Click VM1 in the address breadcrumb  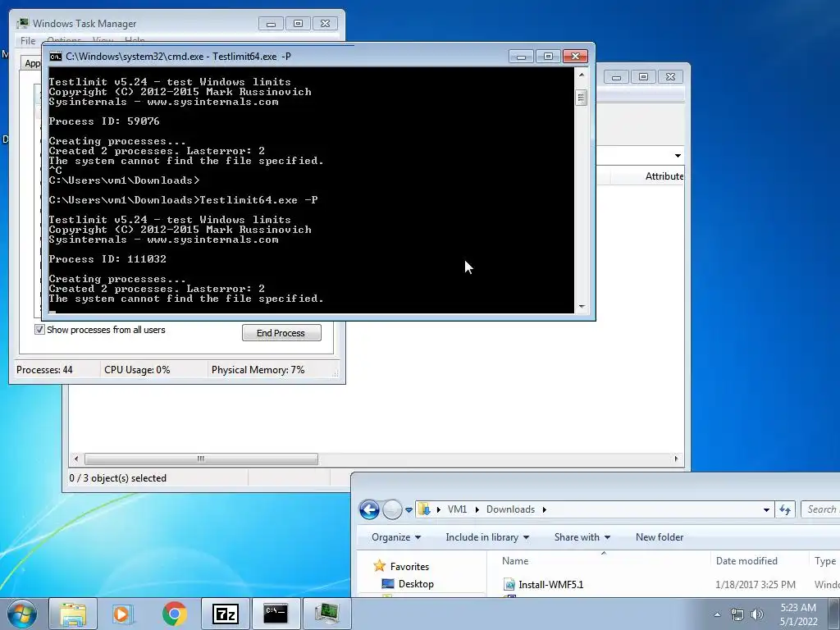457,509
